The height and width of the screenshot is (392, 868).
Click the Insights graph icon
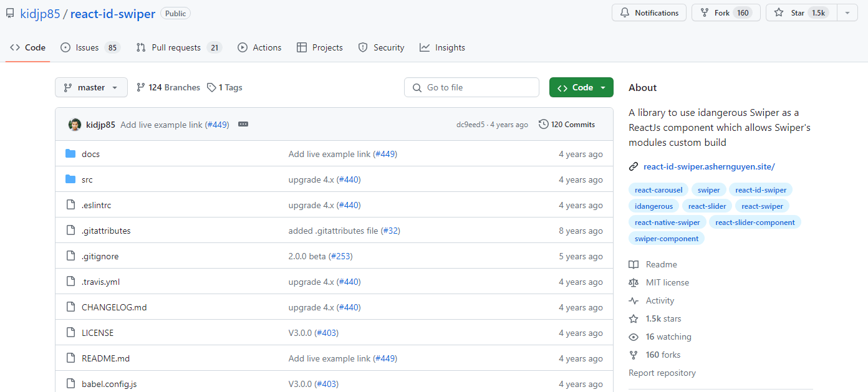point(425,47)
